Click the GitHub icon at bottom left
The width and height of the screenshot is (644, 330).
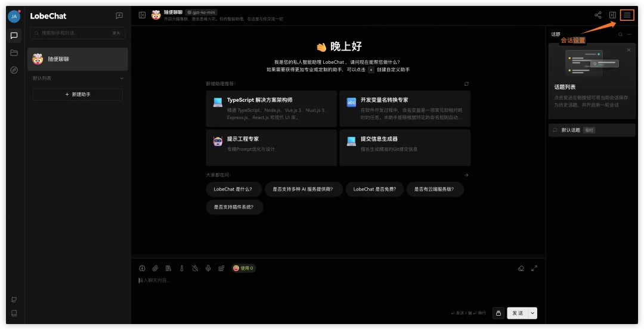click(14, 300)
